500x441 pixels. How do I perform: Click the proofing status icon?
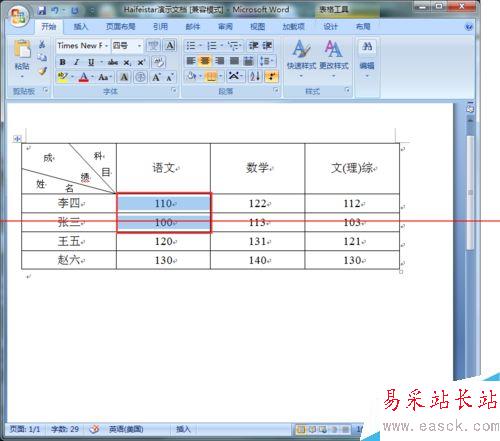pyautogui.click(x=94, y=429)
